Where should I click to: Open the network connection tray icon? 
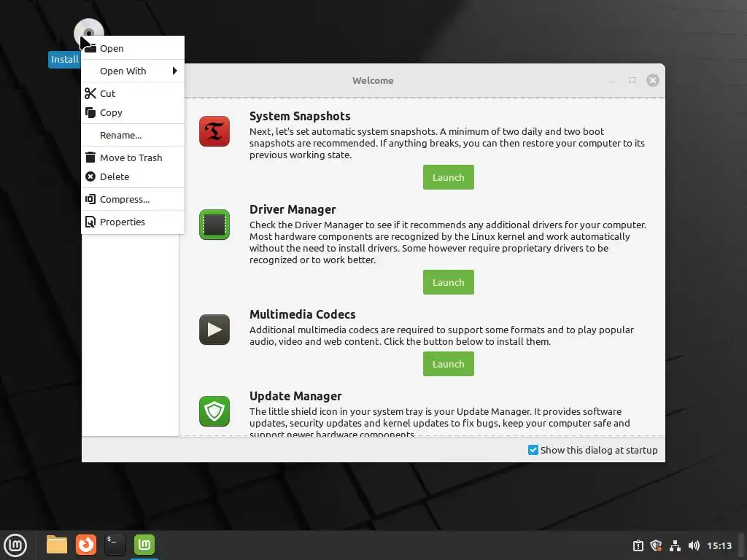point(675,545)
